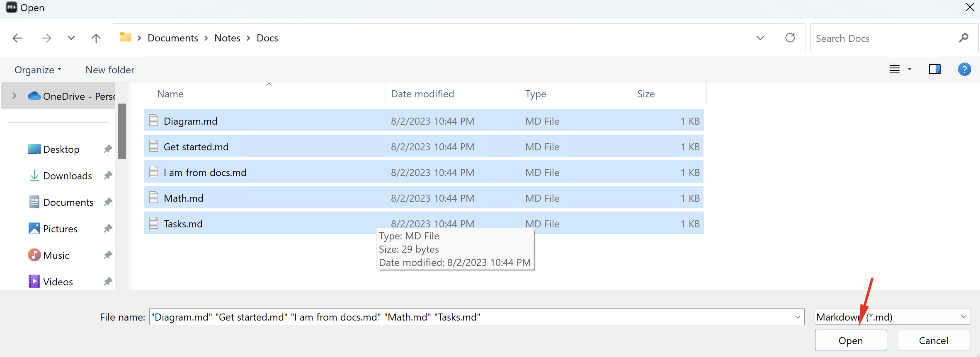Image resolution: width=980 pixels, height=357 pixels.
Task: Toggle the preview pane
Action: click(934, 69)
